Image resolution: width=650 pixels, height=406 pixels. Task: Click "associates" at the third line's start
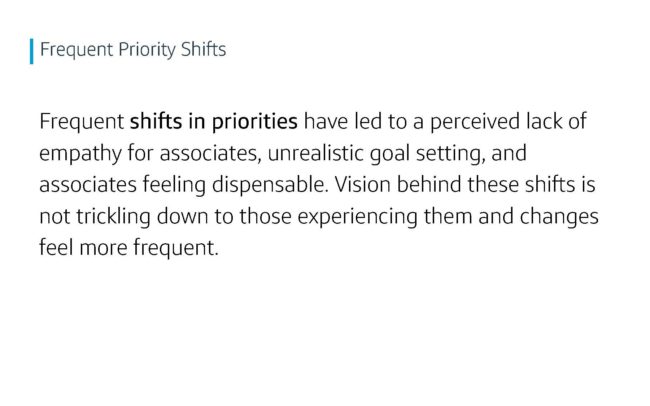pyautogui.click(x=88, y=185)
